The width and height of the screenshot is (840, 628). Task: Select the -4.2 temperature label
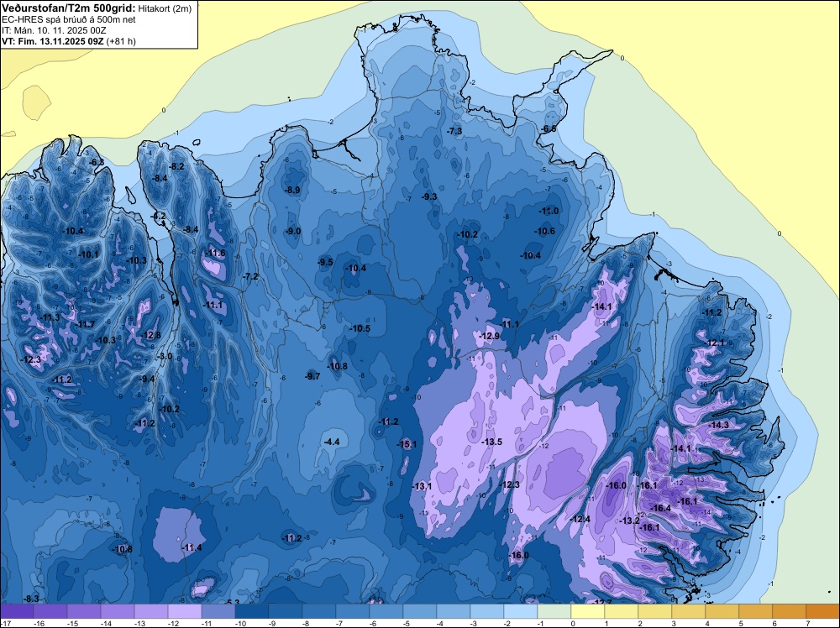[159, 217]
